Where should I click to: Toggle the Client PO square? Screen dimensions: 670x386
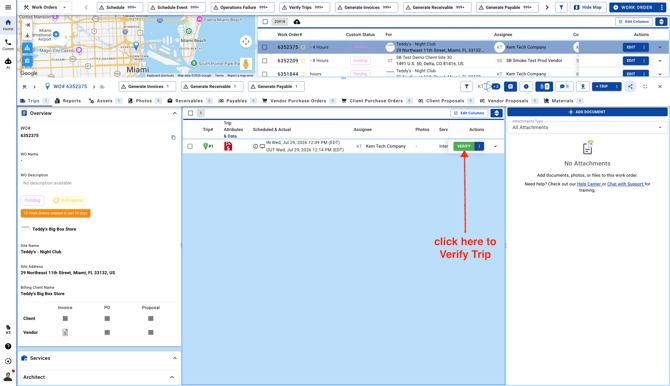[x=107, y=318]
